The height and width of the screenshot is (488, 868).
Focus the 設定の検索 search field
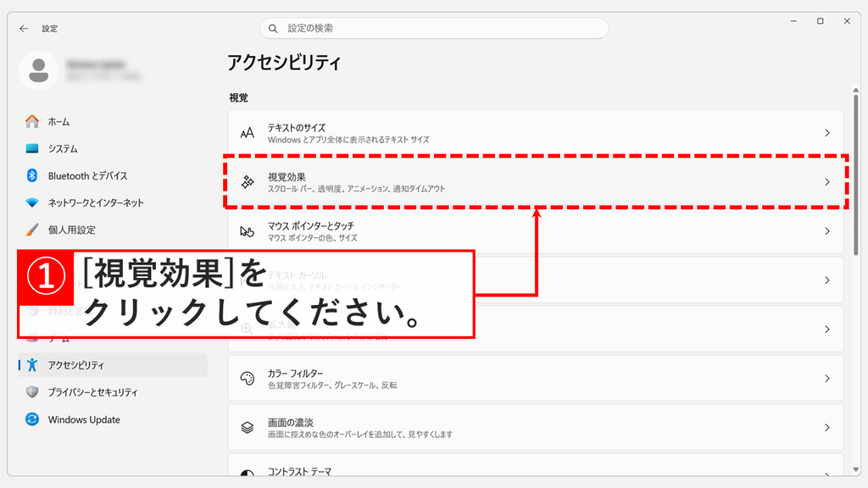pyautogui.click(x=434, y=28)
